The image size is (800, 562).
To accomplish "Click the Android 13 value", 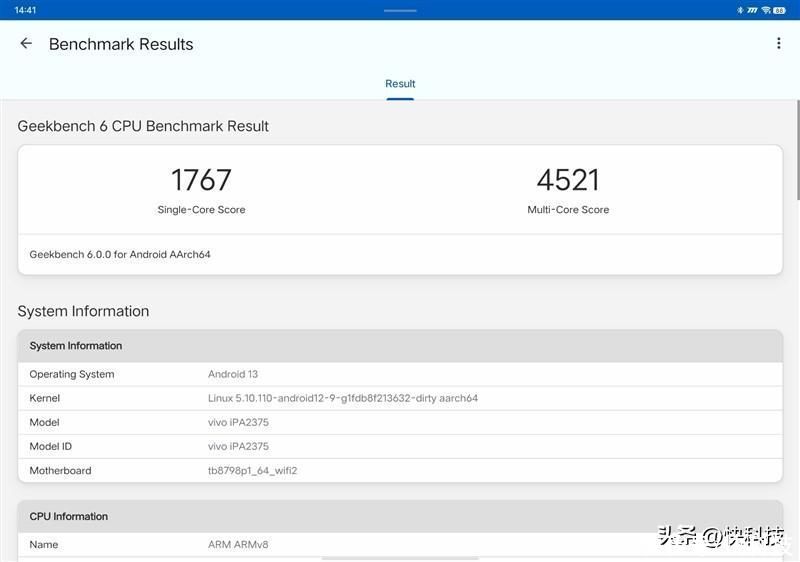I will (233, 374).
